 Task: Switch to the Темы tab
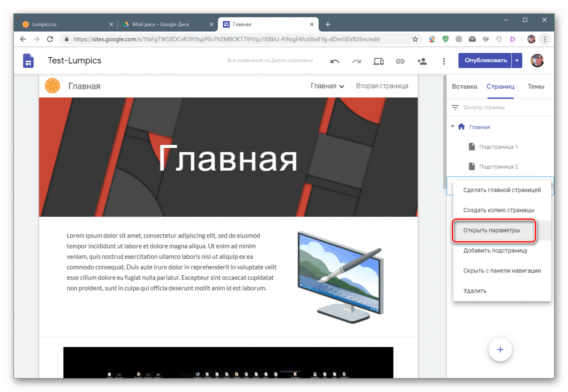536,87
